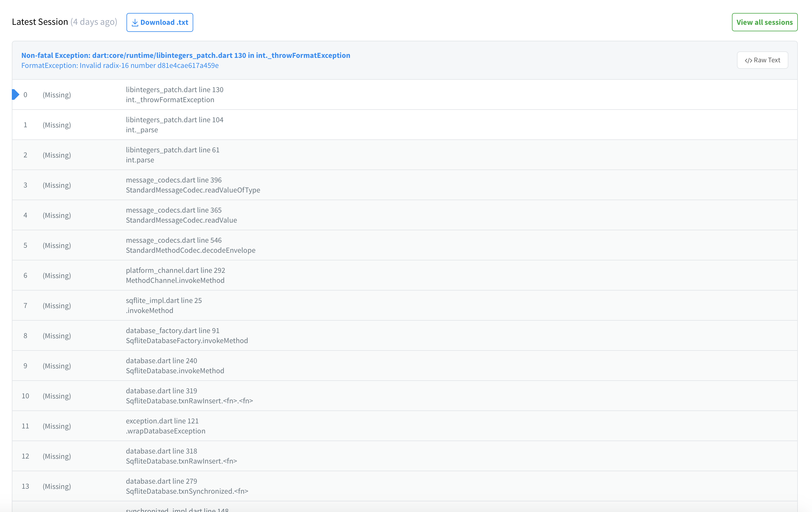
Task: Select frame 8 SqfliteDatabaseFactory.invokeMethod
Action: [236, 335]
